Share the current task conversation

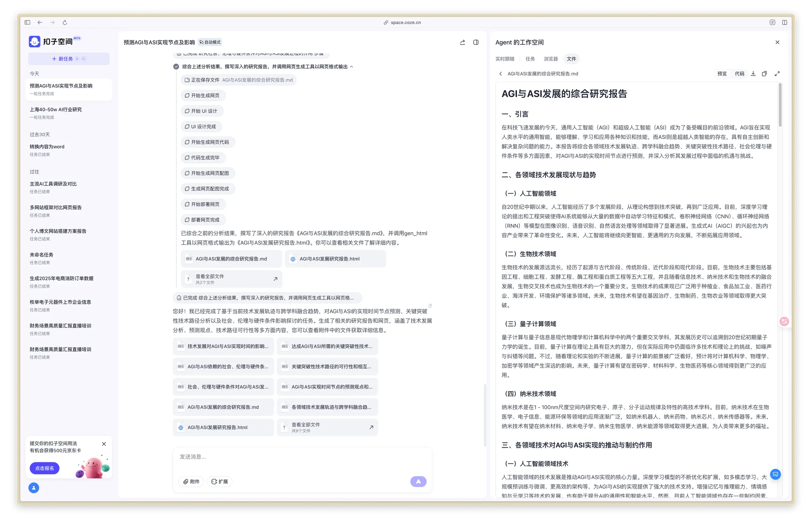tap(462, 42)
